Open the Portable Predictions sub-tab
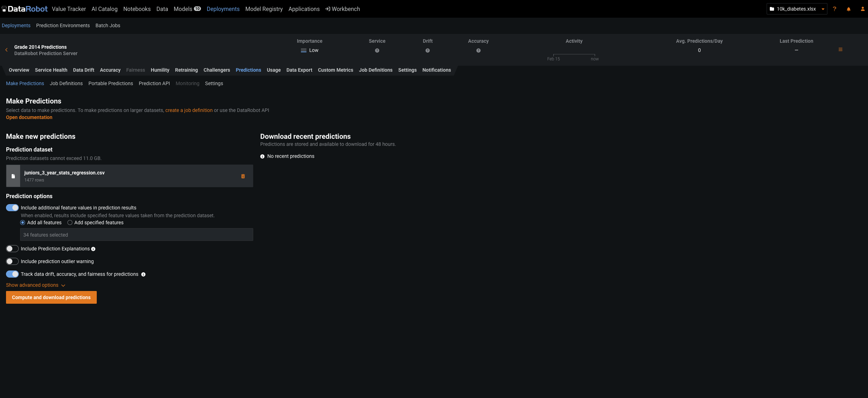The height and width of the screenshot is (398, 868). [x=111, y=83]
